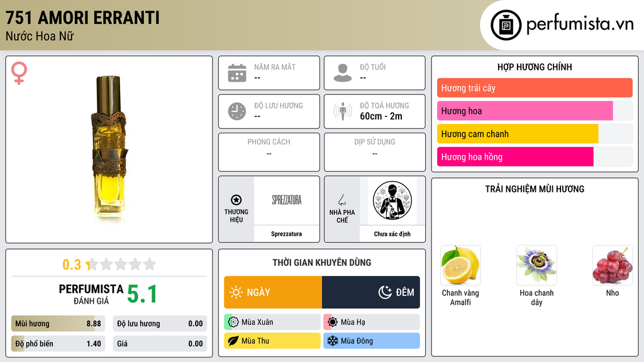The height and width of the screenshot is (362, 644).
Task: Choose the Mùa Xuân season bar
Action: [272, 322]
